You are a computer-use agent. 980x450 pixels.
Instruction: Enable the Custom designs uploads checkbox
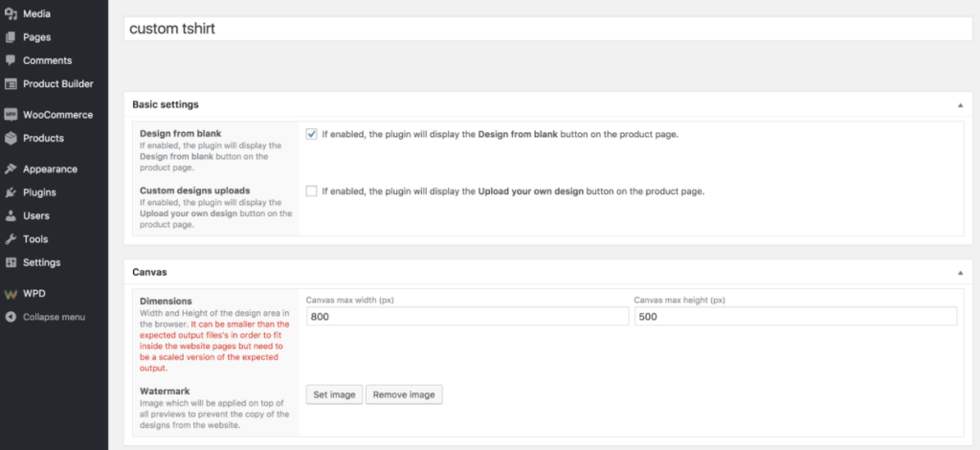(x=311, y=191)
